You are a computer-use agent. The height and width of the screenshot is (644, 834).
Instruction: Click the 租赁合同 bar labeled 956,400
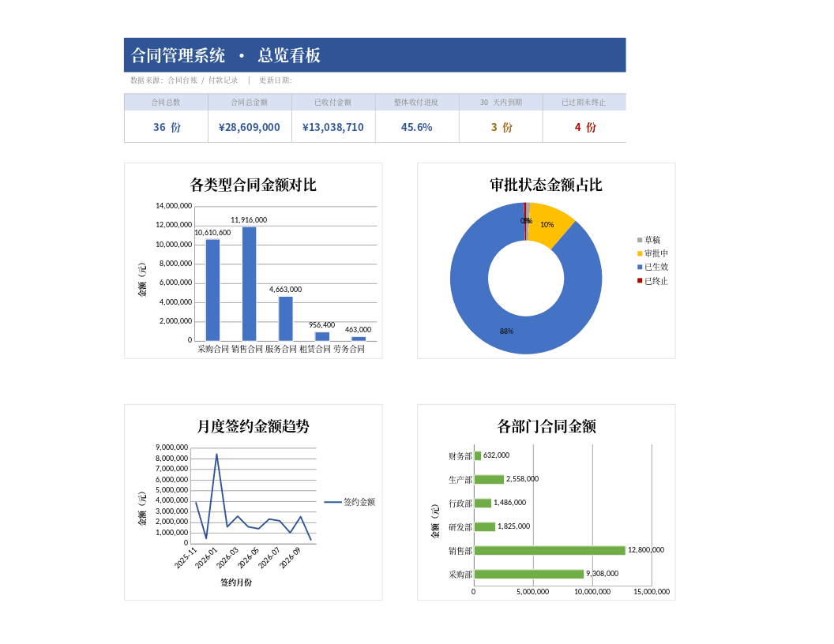click(x=321, y=336)
